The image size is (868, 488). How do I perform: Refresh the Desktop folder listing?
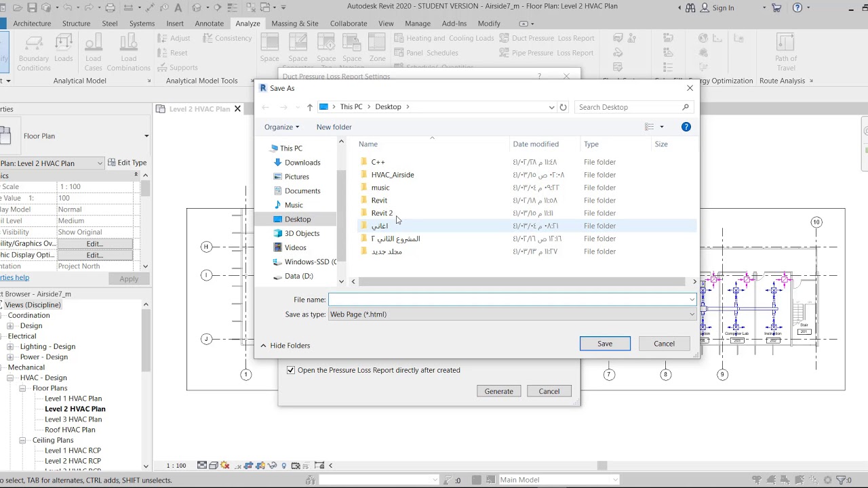(x=563, y=107)
